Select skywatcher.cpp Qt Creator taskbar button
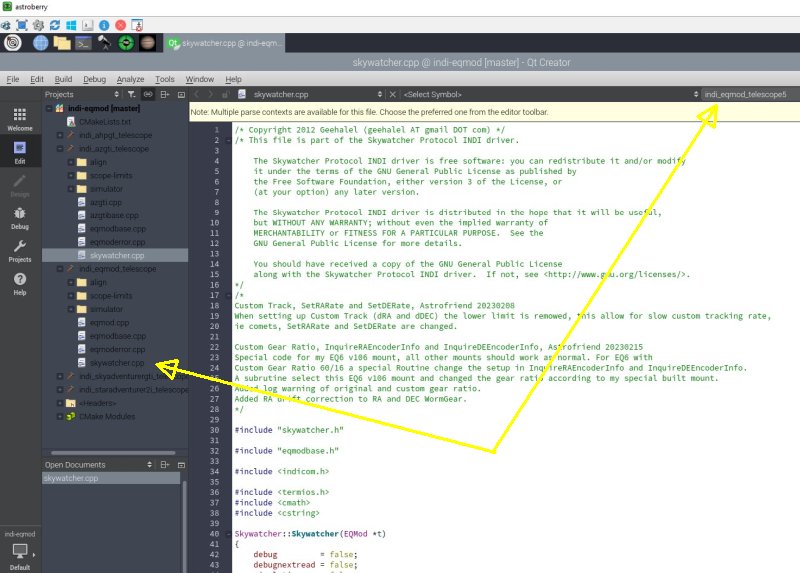This screenshot has width=800, height=573. [224, 43]
